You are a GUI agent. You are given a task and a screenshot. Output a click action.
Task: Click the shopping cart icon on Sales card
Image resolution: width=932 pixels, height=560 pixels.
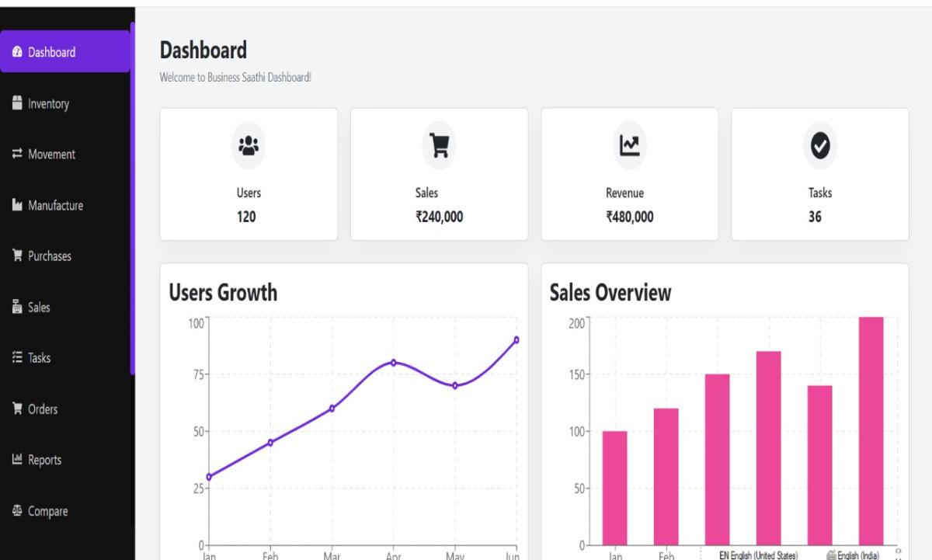(439, 145)
